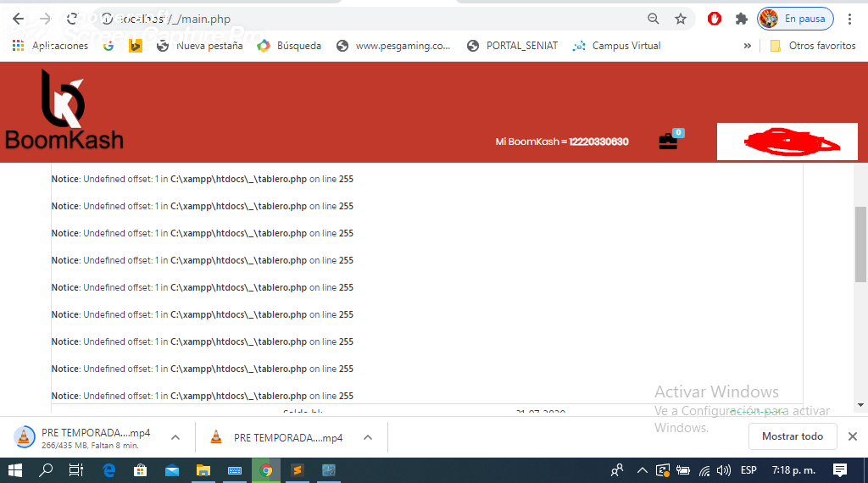Open the completed PRE TEMPORADA mp4 download
Viewport: 868px width, 483px height.
coord(277,437)
